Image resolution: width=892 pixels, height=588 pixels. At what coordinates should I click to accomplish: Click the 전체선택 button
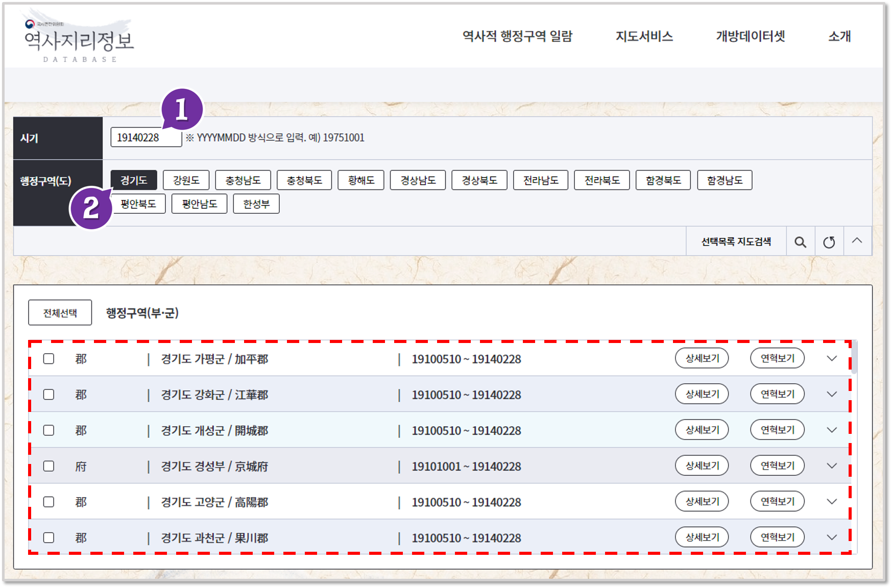point(60,313)
